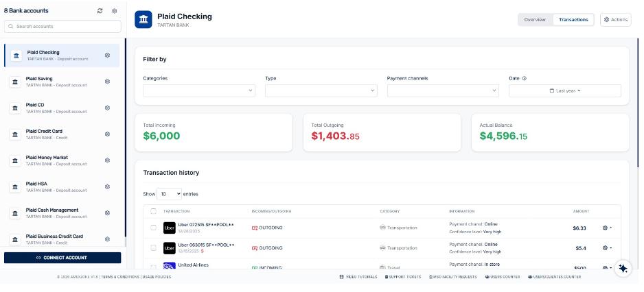Click gear icon next to Plaid Saving
The image size is (644, 292).
point(108,82)
